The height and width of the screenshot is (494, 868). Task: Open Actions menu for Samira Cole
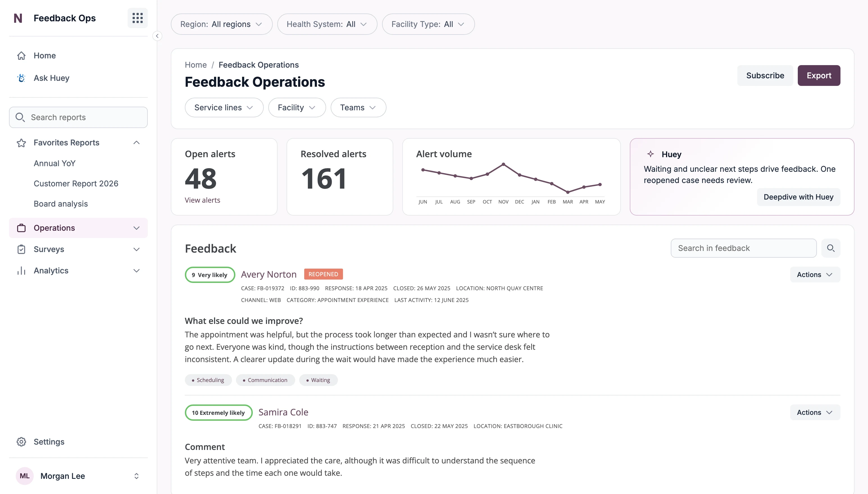coord(815,412)
